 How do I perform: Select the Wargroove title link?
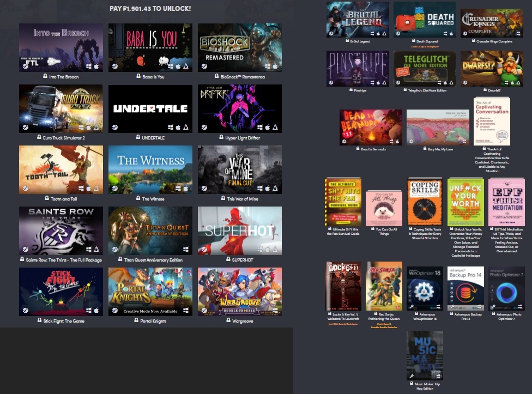click(243, 321)
